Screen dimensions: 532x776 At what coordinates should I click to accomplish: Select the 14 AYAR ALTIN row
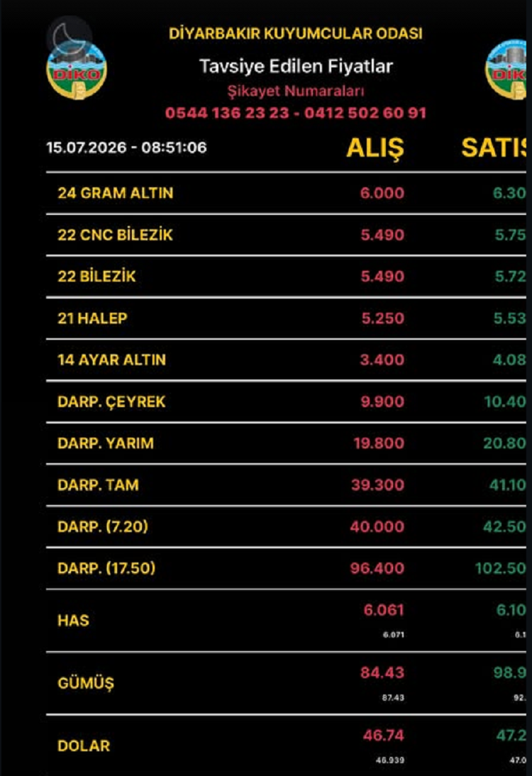[286, 360]
